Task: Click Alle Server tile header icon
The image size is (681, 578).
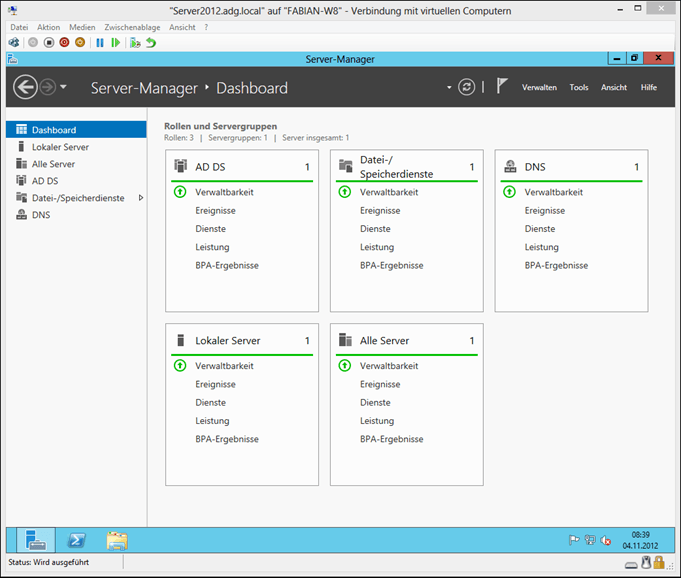Action: [345, 340]
